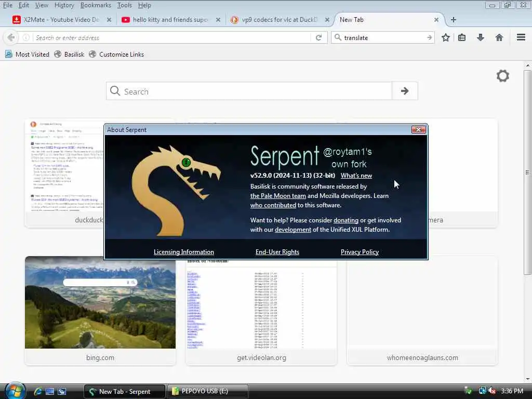Screen dimensions: 532x399
Task: Open End-User Rights
Action: click(x=277, y=252)
